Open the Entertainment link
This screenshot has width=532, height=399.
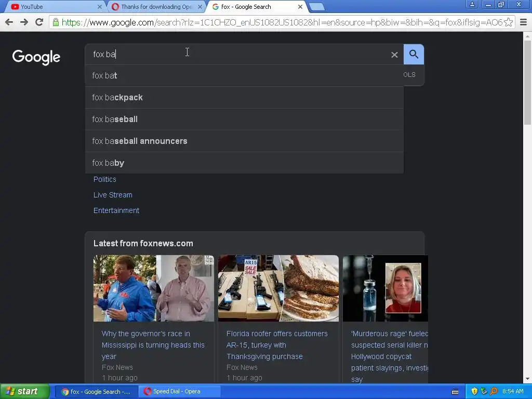(x=116, y=210)
